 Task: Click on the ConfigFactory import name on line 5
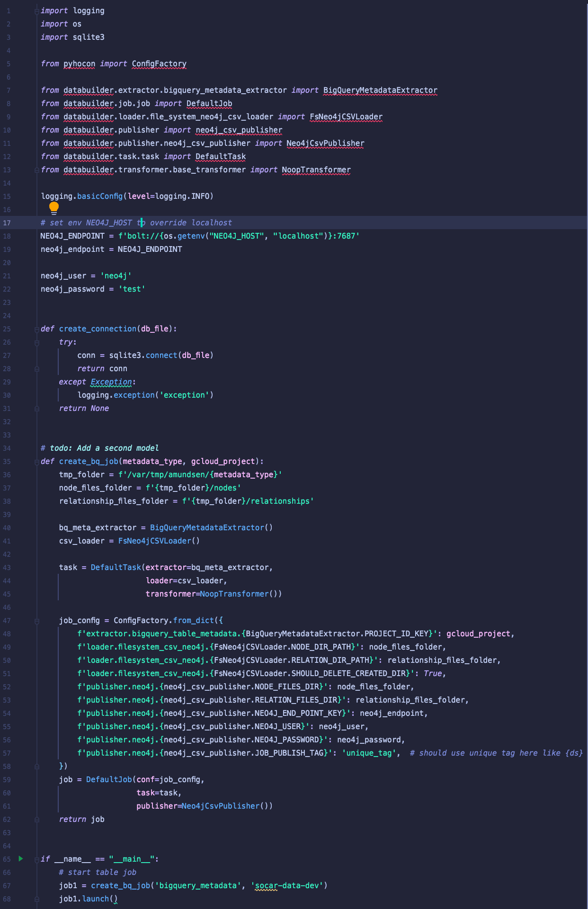159,63
